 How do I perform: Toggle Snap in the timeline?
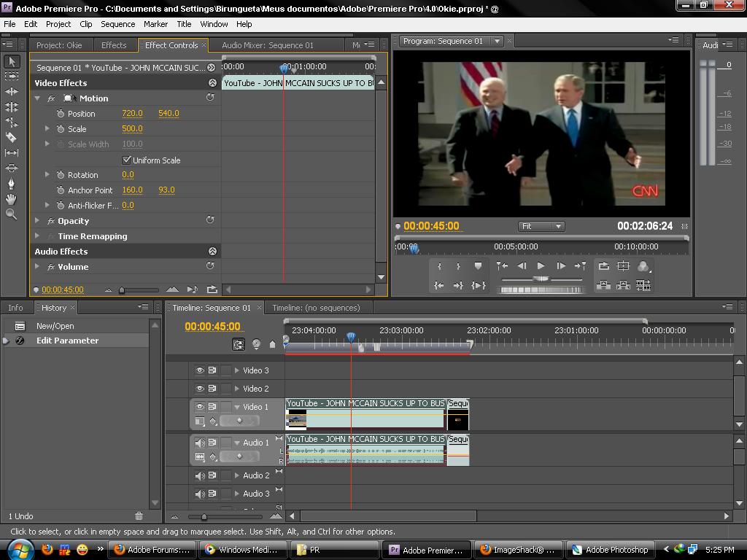[239, 344]
